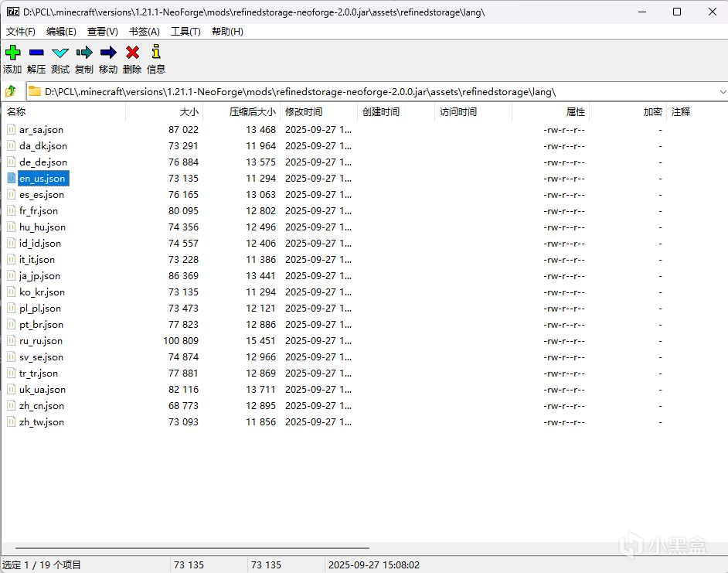Click the Copy (复制) toolbar icon

pyautogui.click(x=84, y=52)
